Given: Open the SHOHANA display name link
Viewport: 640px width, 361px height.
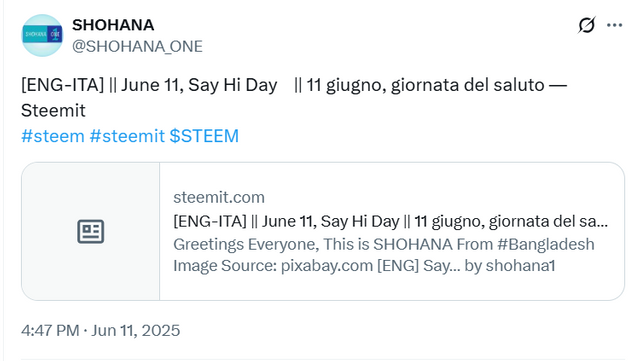Looking at the screenshot, I should [x=113, y=25].
